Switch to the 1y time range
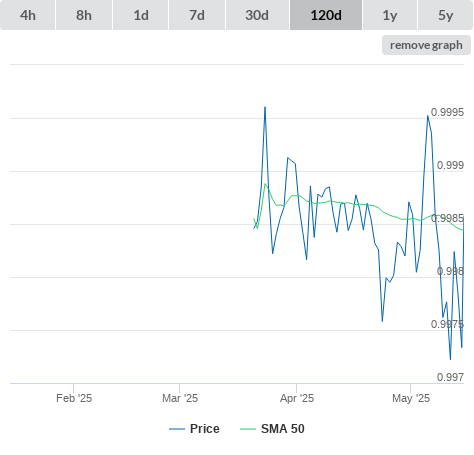 (x=390, y=15)
